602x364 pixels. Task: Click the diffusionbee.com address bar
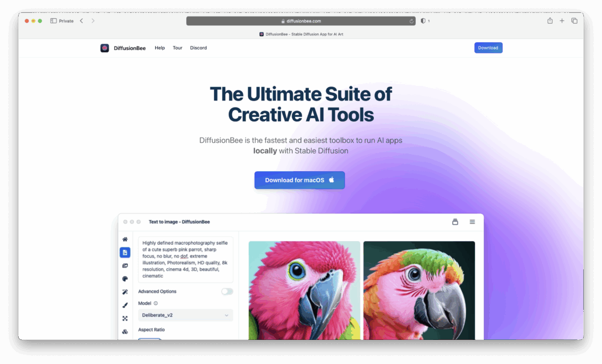300,21
